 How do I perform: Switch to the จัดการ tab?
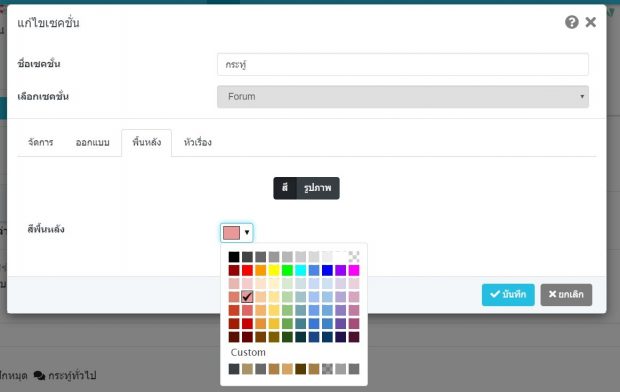coord(40,142)
